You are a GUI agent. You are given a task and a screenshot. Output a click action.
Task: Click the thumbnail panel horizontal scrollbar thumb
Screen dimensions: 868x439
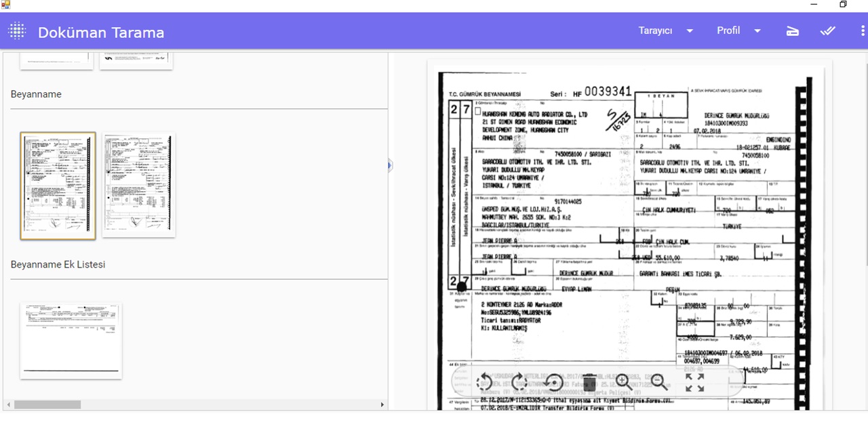(47, 404)
